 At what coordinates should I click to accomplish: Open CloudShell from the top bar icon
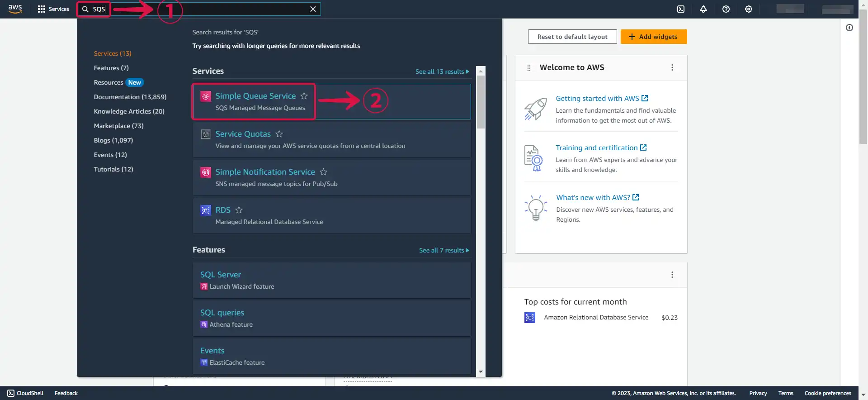[x=681, y=9]
